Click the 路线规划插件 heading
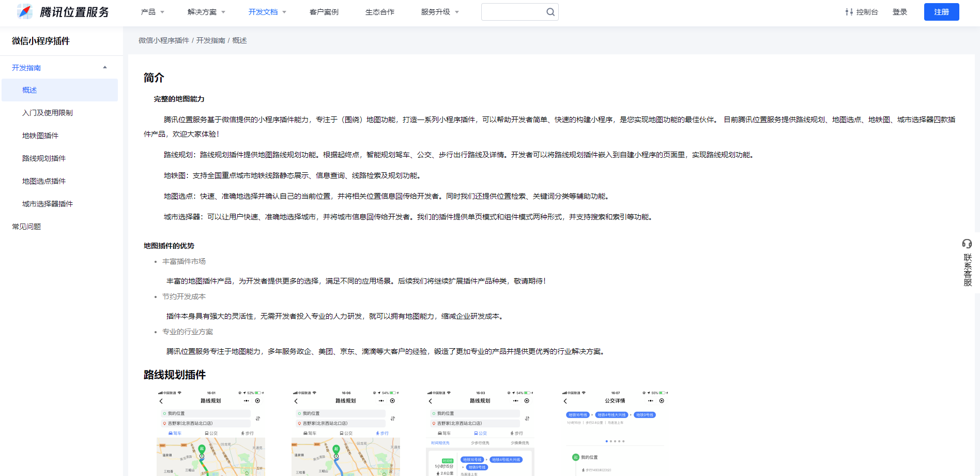The height and width of the screenshot is (476, 980). (175, 375)
